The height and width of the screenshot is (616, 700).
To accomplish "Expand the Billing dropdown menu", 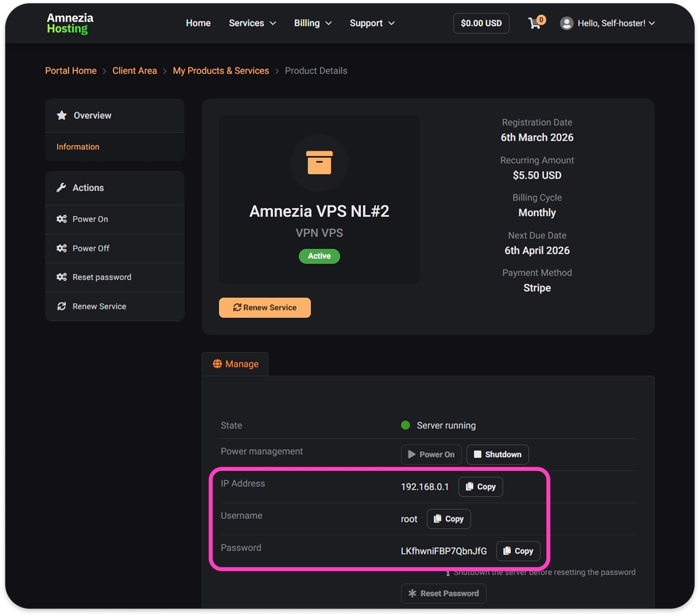I will (x=313, y=23).
